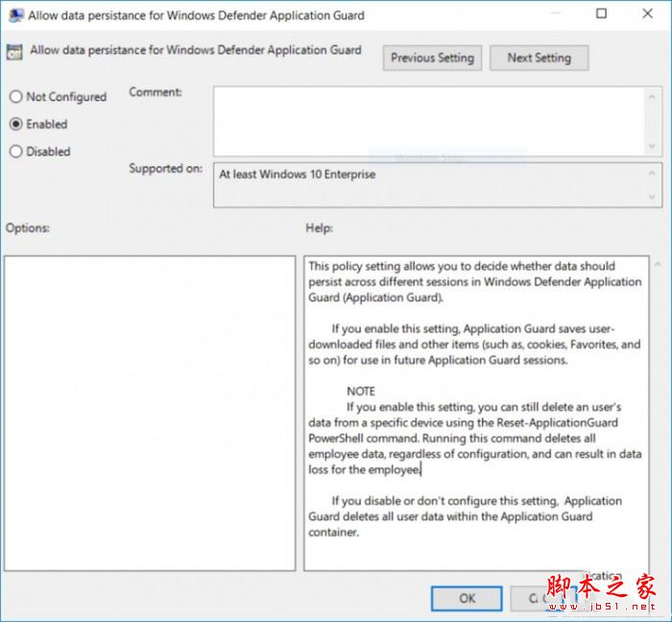
Task: Click the empty Options pane
Action: [150, 413]
